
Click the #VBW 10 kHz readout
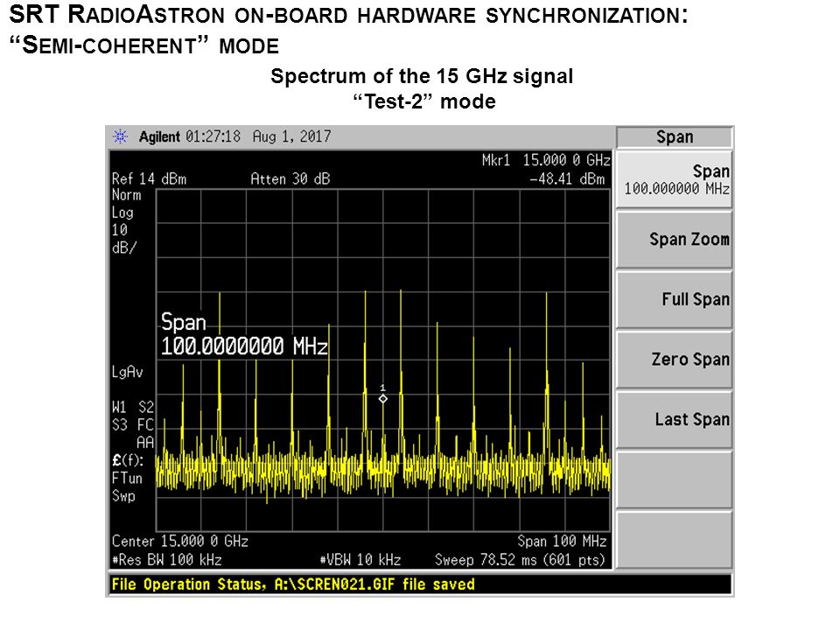[360, 560]
